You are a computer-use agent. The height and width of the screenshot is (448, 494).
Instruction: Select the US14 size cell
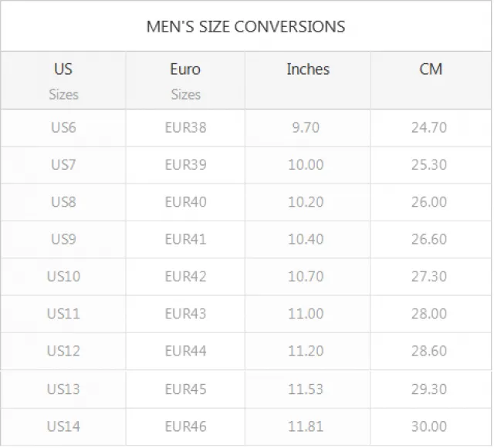pos(63,426)
